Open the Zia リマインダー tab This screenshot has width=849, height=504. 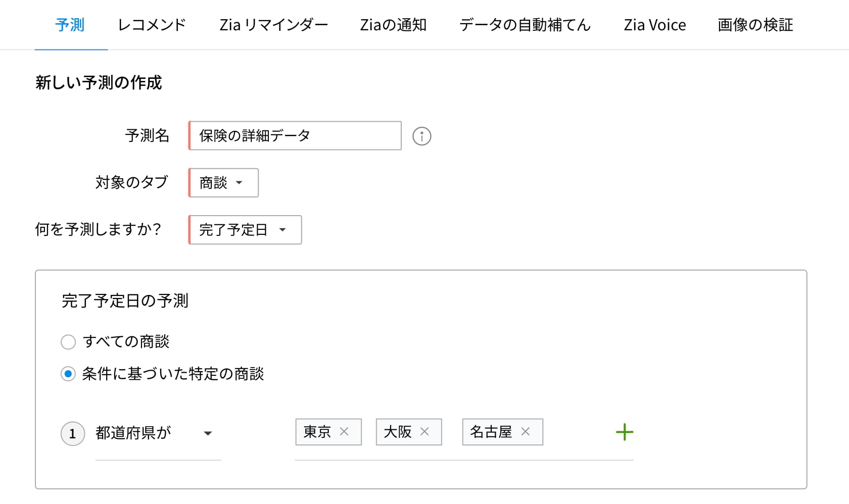point(273,25)
